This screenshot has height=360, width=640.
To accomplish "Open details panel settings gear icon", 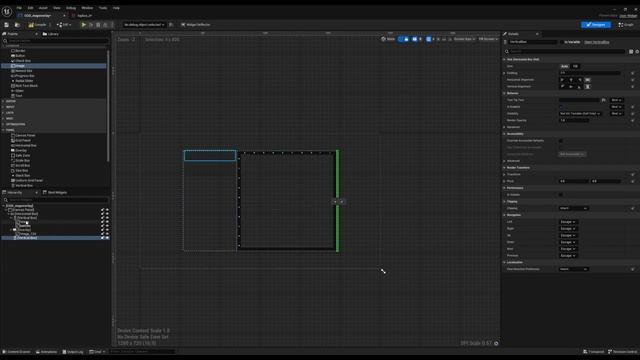I will pyautogui.click(x=637, y=51).
